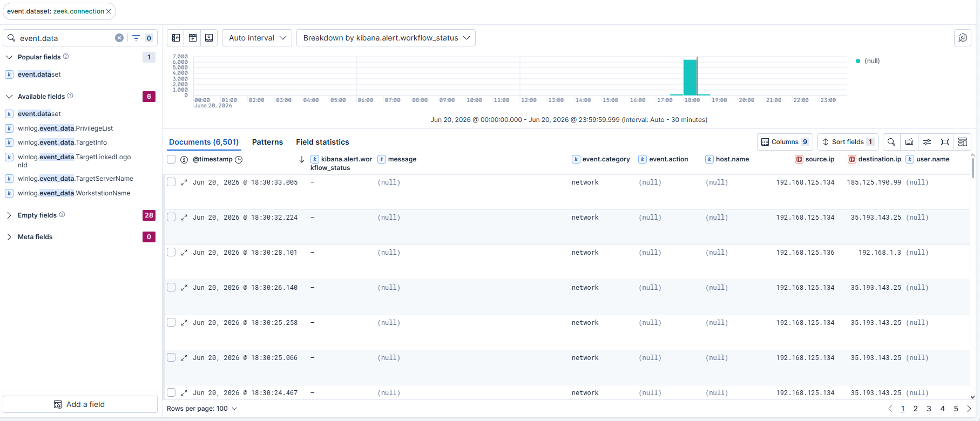Collapse the Available fields section
980x421 pixels.
pos(9,96)
